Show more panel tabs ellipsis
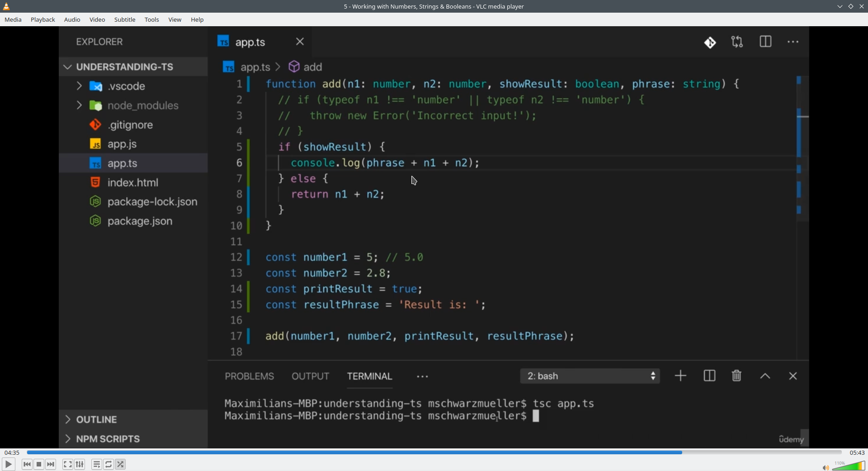The width and height of the screenshot is (868, 471). pyautogui.click(x=423, y=377)
